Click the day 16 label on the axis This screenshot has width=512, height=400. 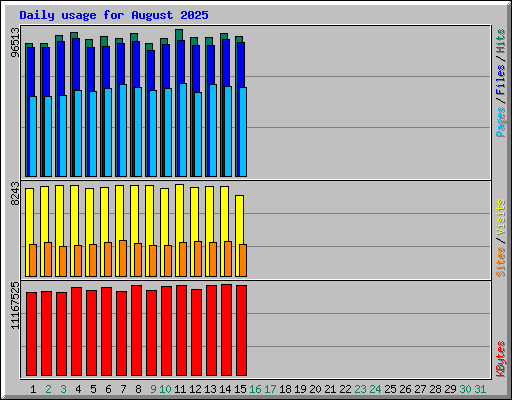click(255, 389)
